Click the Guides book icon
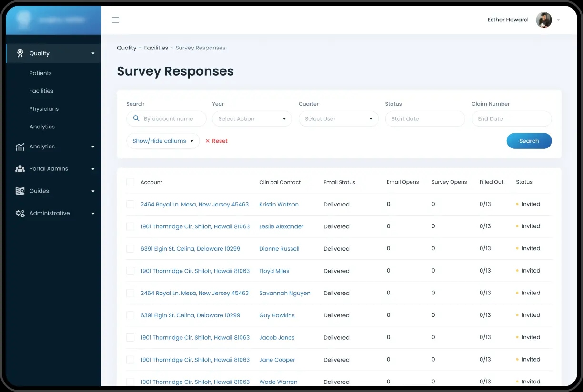The width and height of the screenshot is (583, 392). click(x=20, y=191)
